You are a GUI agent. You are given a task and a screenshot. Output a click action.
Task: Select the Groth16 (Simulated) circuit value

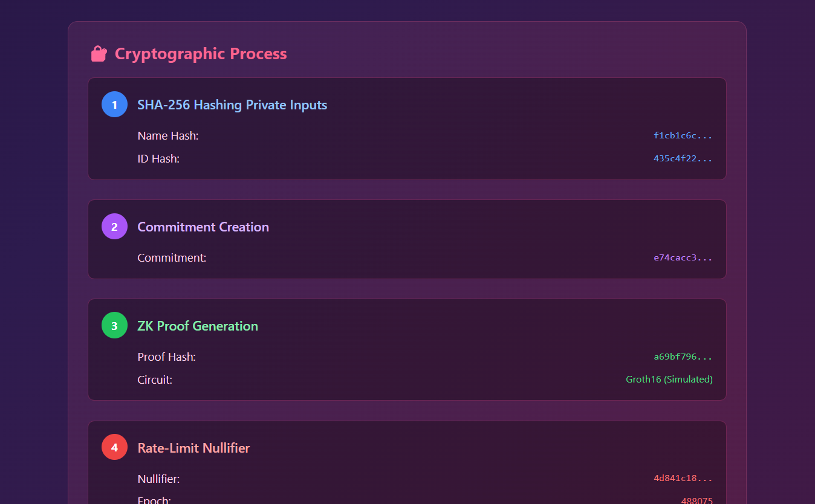[669, 380]
